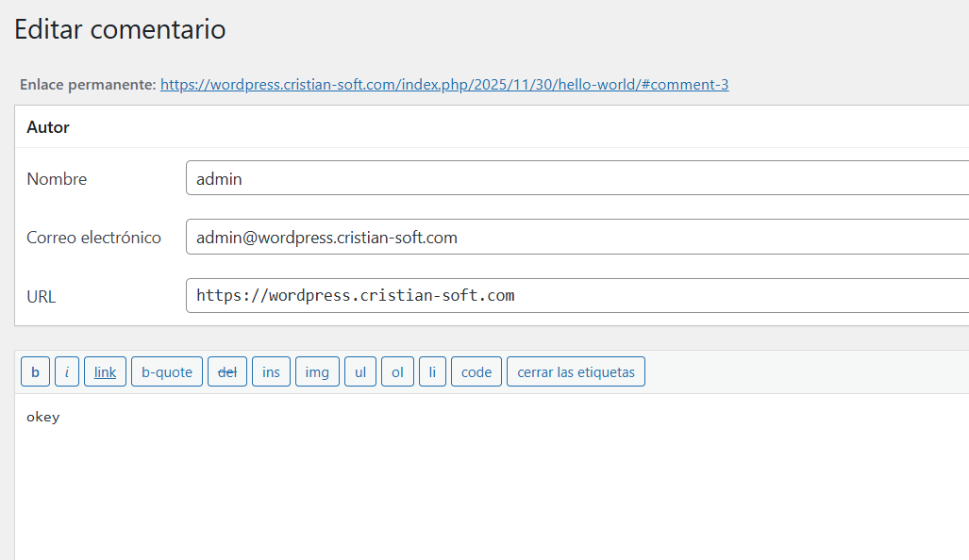Click the 'Correo electrónico' field label

tap(93, 238)
